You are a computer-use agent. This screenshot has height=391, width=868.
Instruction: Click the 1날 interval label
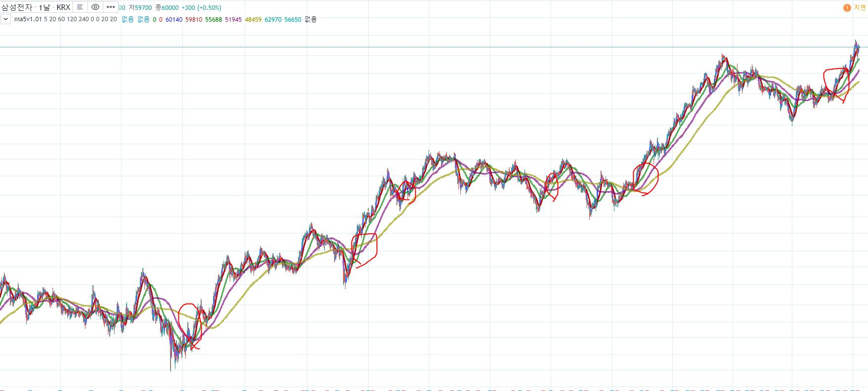tap(44, 7)
